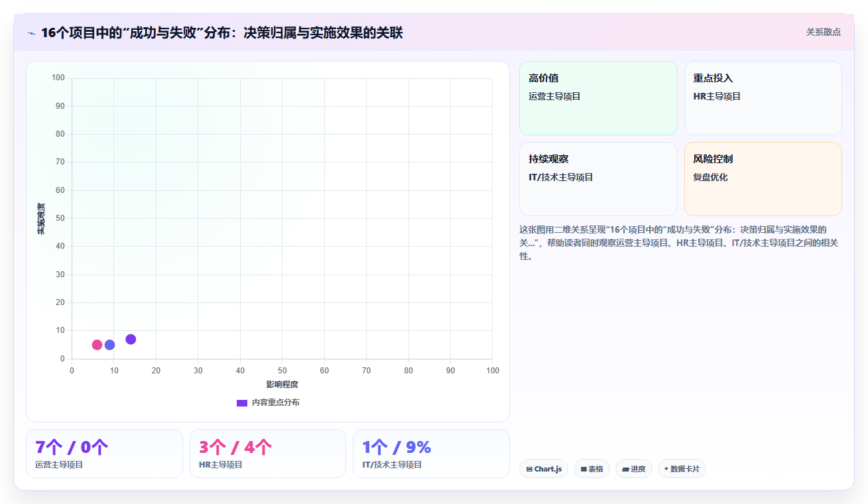Click the 数据卡片 chip star icon
Screen dimensions: 868x504
(666, 469)
